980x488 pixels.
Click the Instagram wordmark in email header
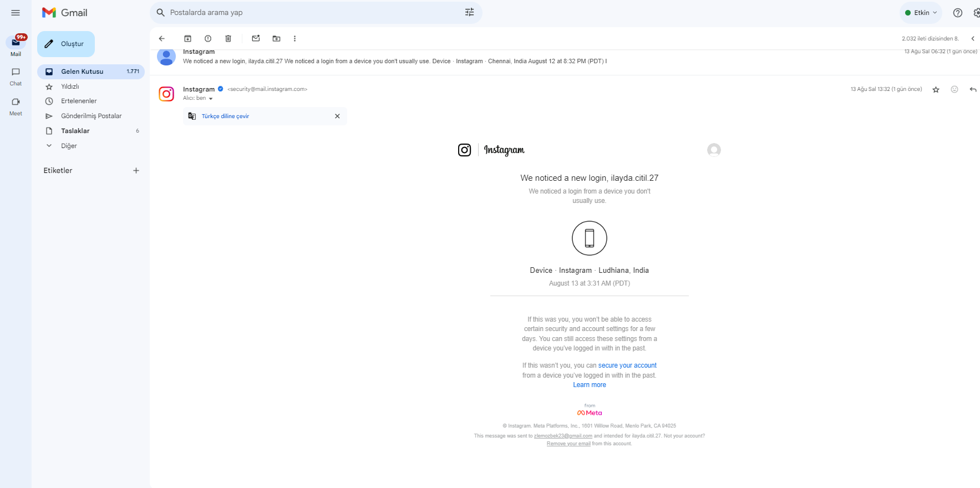coord(504,150)
